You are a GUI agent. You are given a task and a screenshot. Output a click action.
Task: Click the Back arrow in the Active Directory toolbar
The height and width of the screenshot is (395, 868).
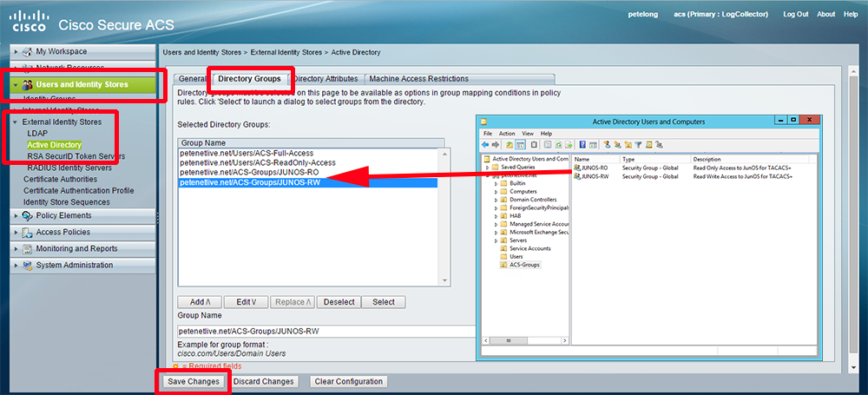pyautogui.click(x=485, y=145)
